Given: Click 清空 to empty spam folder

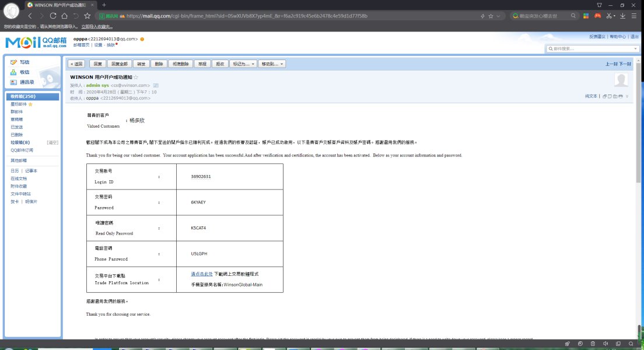Looking at the screenshot, I should 52,142.
